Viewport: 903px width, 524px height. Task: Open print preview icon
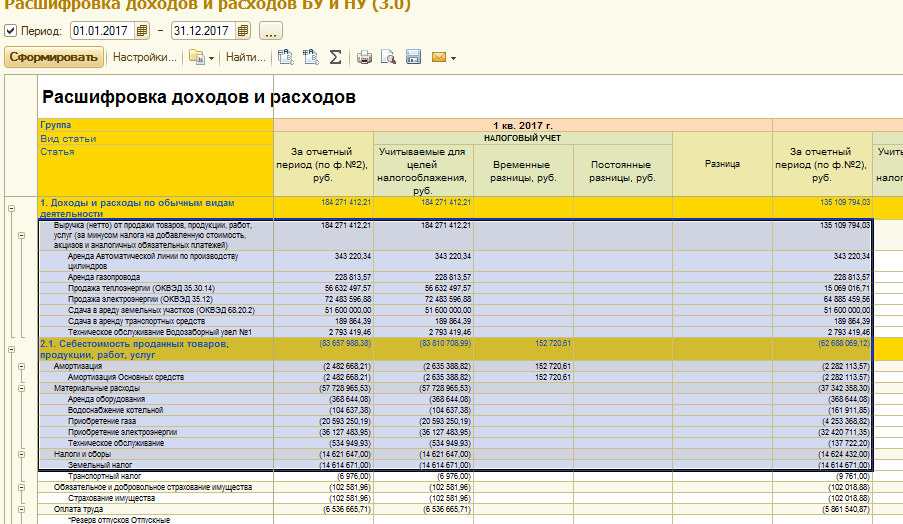click(388, 57)
